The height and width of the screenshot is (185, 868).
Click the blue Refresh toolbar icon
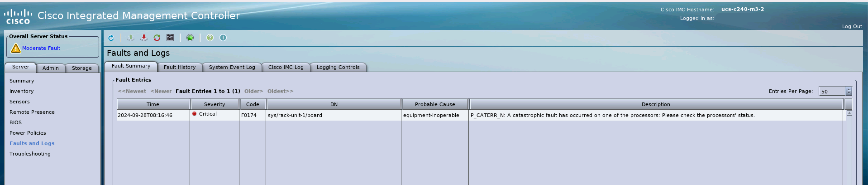(111, 38)
